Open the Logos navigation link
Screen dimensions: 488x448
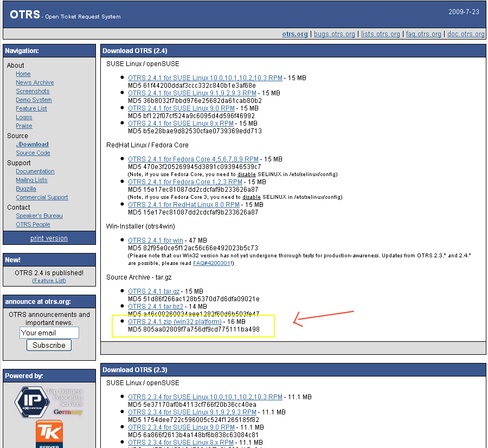coord(24,117)
